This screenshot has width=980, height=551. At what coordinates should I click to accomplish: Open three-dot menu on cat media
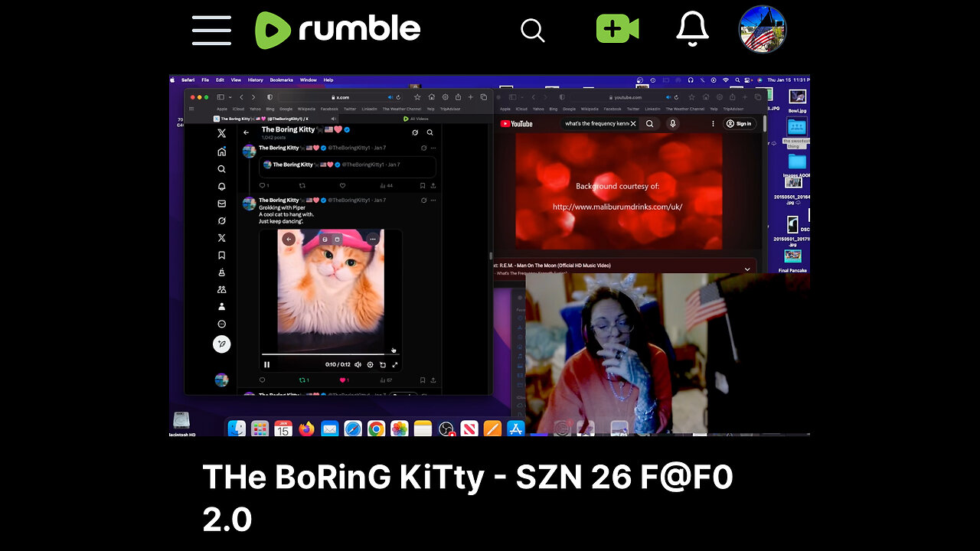pyautogui.click(x=373, y=239)
